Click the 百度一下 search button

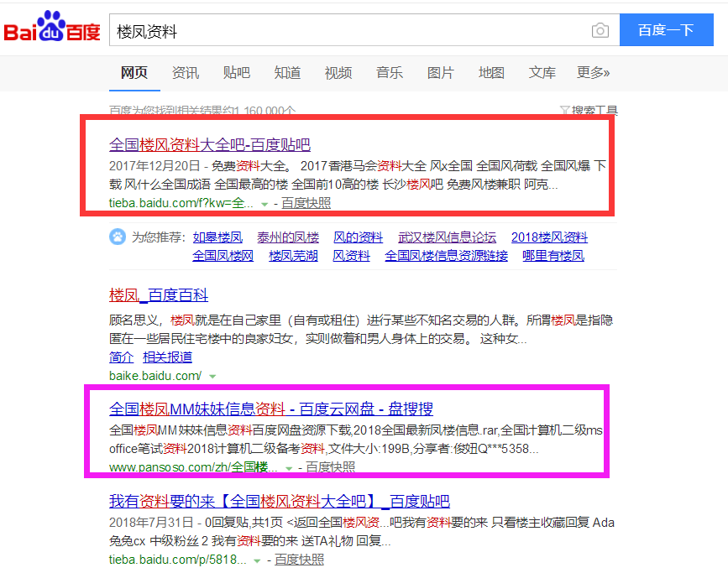[x=666, y=30]
